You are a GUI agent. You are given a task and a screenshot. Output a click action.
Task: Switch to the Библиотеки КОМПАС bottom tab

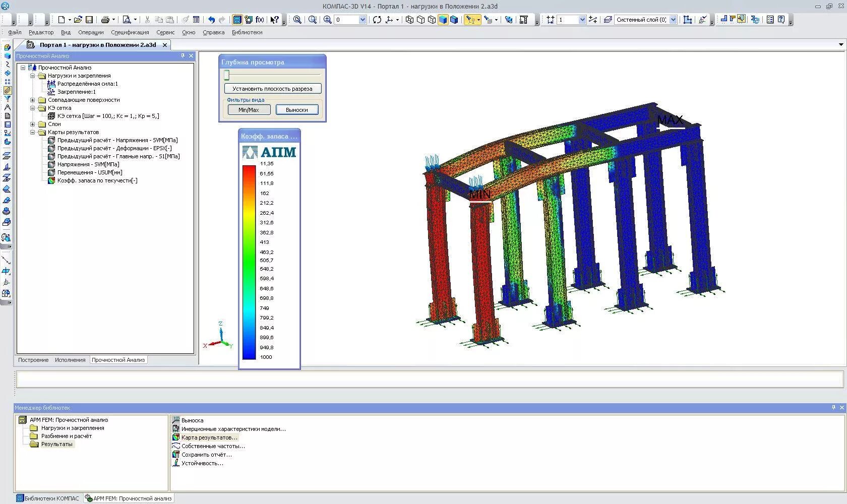click(x=47, y=498)
